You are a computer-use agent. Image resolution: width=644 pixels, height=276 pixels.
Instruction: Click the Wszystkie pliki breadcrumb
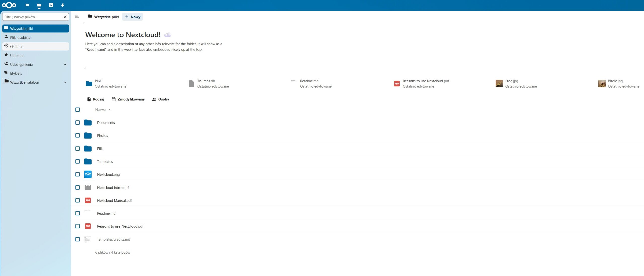coord(103,17)
